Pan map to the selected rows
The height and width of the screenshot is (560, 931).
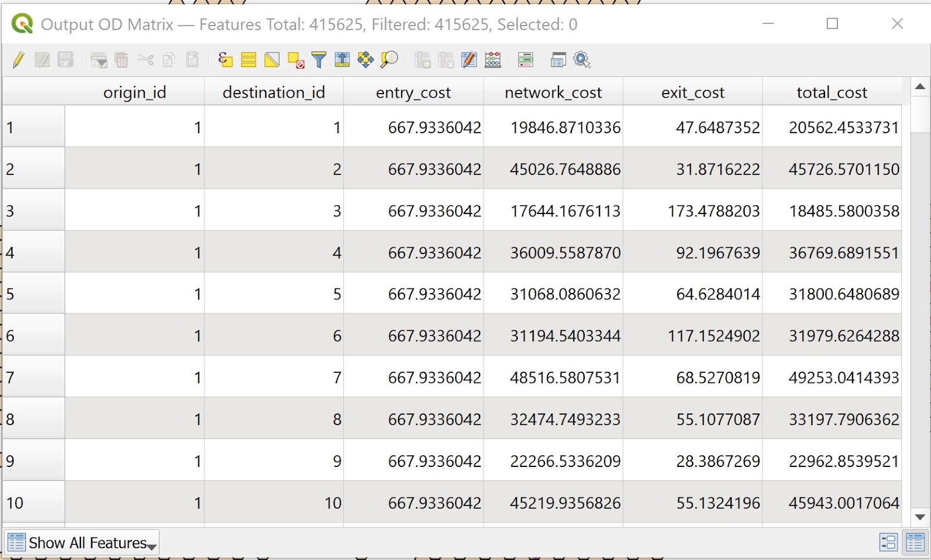(x=365, y=60)
